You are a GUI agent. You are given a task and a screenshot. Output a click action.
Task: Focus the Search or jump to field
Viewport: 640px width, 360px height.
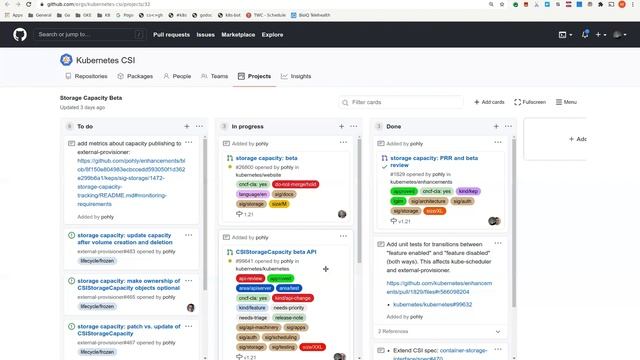[x=89, y=35]
